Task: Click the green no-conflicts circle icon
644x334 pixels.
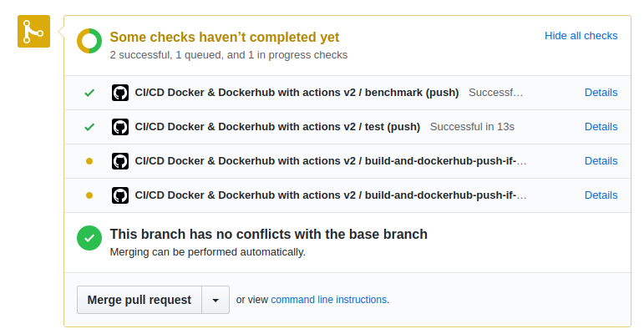Action: point(89,238)
